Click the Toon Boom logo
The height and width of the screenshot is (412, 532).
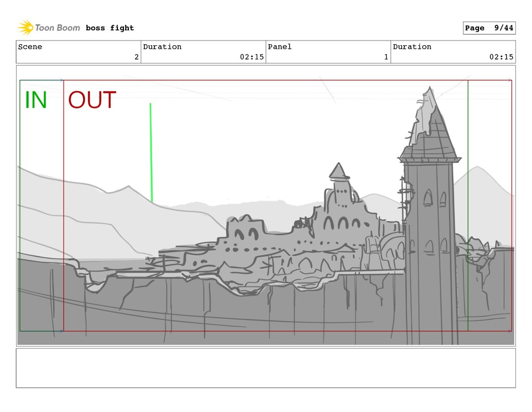(49, 28)
